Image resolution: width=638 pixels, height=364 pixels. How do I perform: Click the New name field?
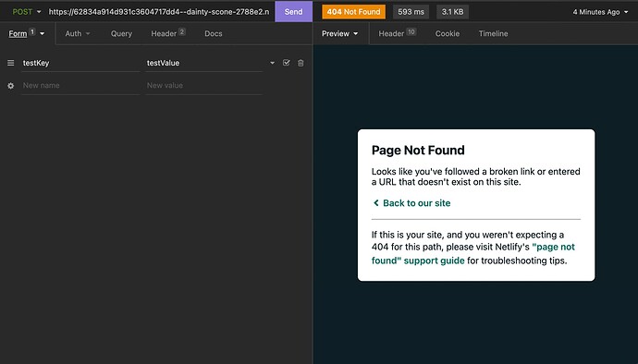[80, 85]
